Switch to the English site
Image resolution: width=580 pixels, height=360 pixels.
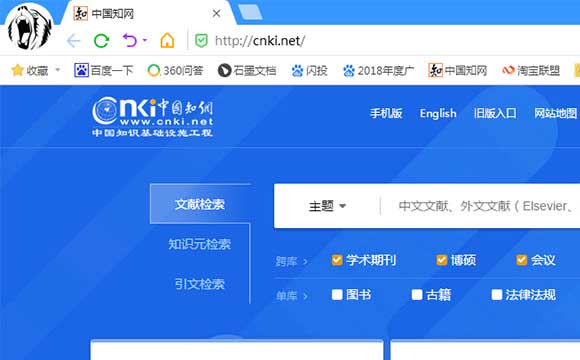(438, 114)
